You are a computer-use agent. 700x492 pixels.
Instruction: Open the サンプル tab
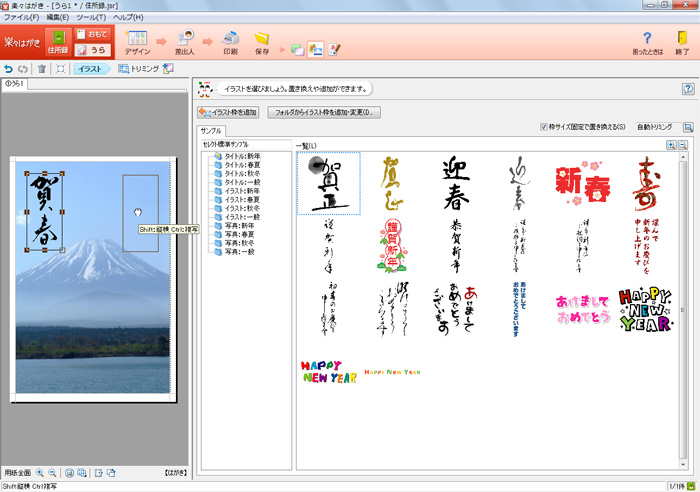point(211,131)
